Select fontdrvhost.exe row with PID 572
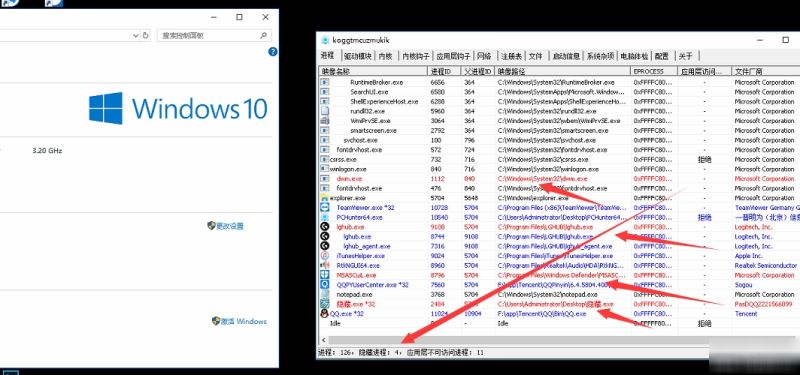The width and height of the screenshot is (800, 375). [x=559, y=149]
